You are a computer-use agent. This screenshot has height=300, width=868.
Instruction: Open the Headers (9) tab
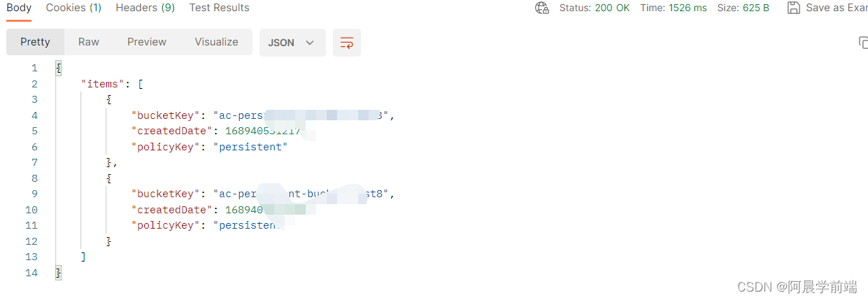point(145,8)
